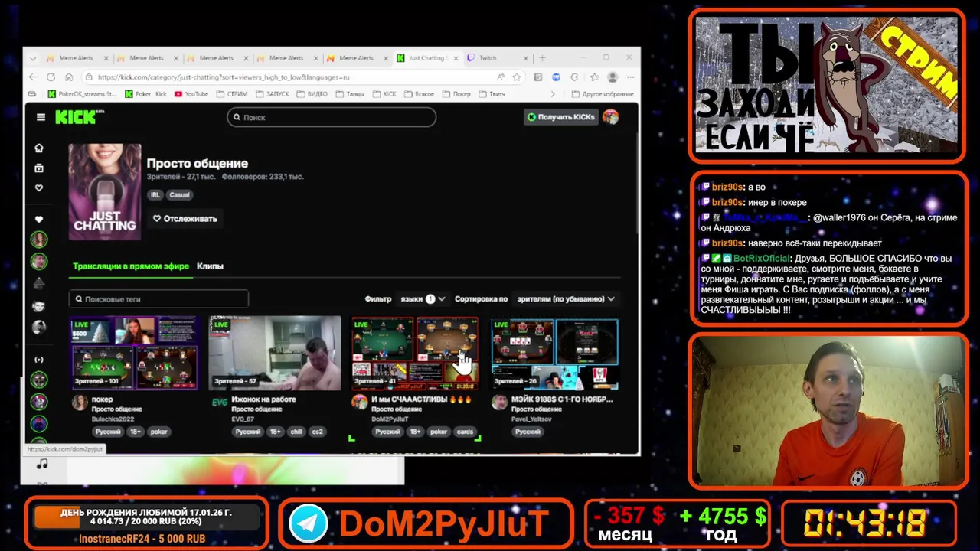Open the языки filter dropdown
This screenshot has height=551, width=980.
coord(423,299)
